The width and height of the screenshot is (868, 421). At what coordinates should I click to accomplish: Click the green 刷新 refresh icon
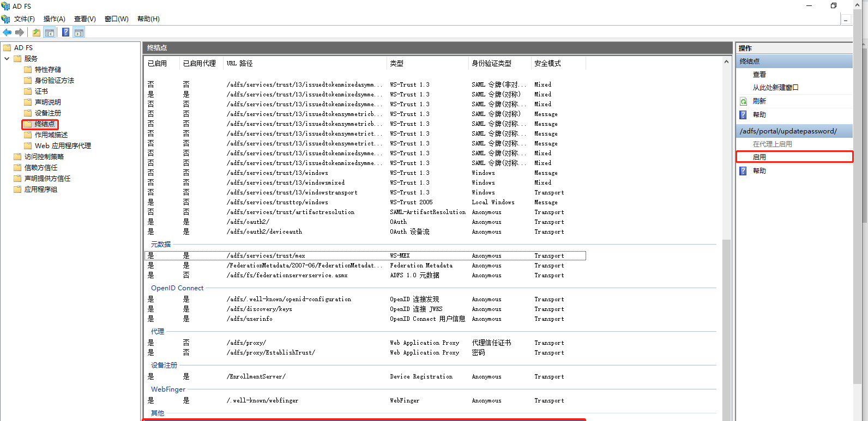click(x=743, y=101)
